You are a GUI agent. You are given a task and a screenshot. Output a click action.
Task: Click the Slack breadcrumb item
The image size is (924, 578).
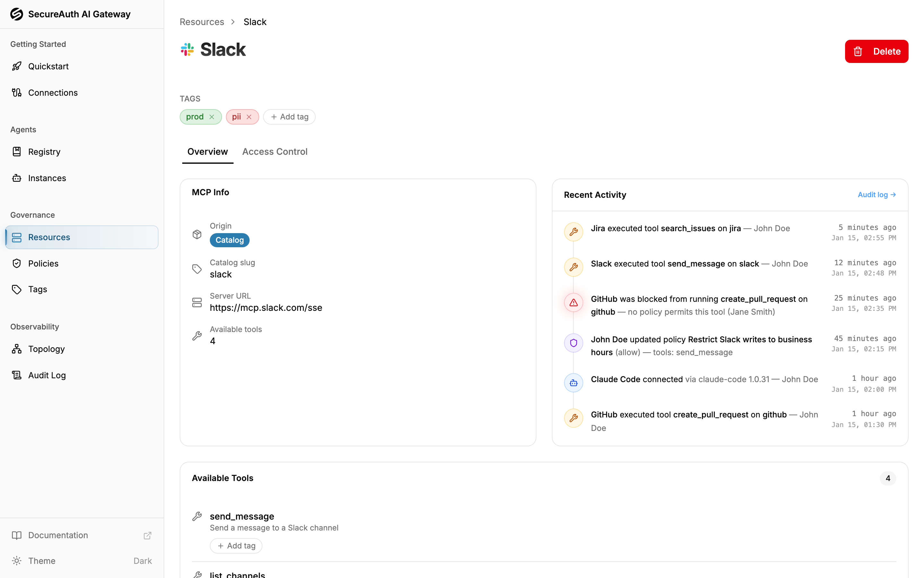[x=255, y=22]
